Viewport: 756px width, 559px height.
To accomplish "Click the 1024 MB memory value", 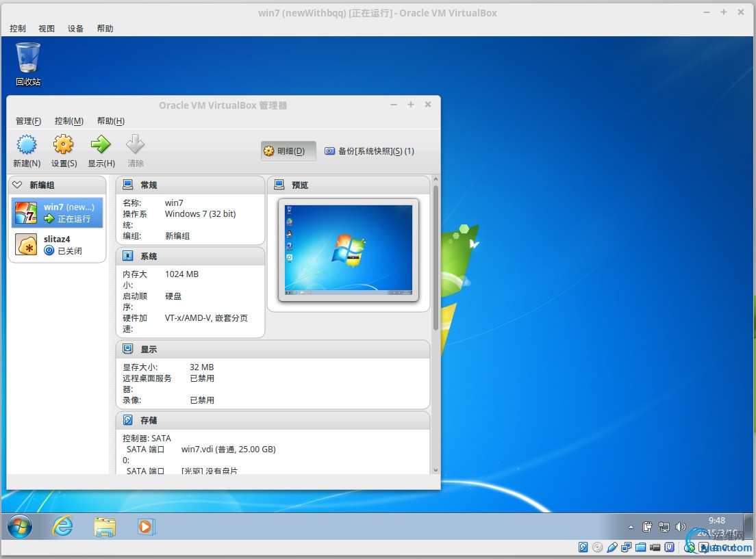I will point(181,274).
